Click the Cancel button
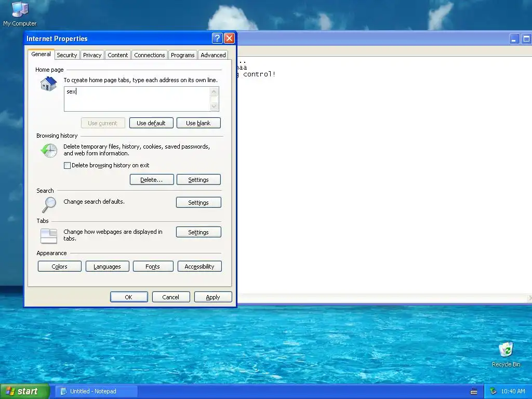Screen dimensions: 532x399 point(170,297)
